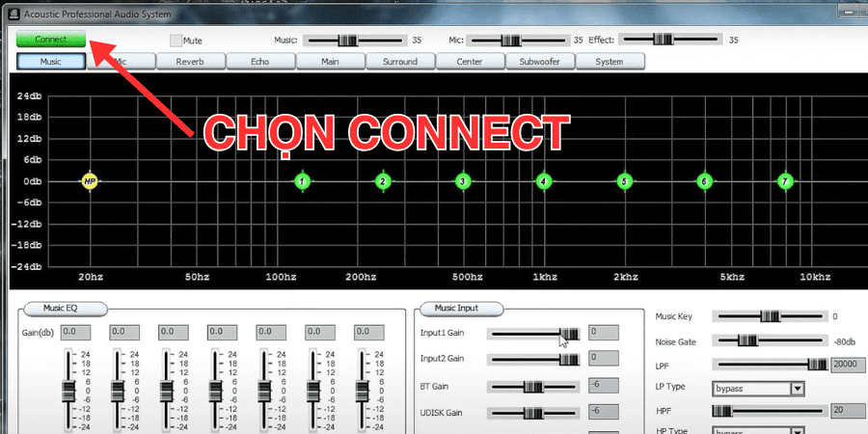Click the Noise Gate slider
Screen dimensions: 868x434
tap(770, 341)
